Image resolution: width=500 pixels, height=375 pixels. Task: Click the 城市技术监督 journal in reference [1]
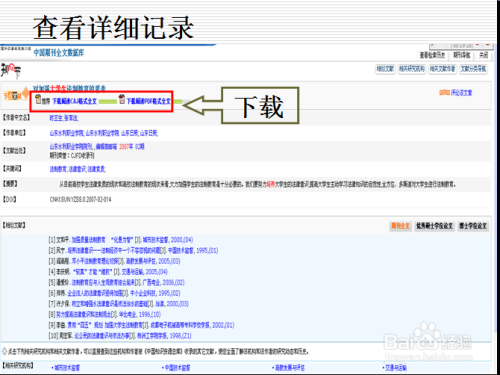tap(156, 240)
